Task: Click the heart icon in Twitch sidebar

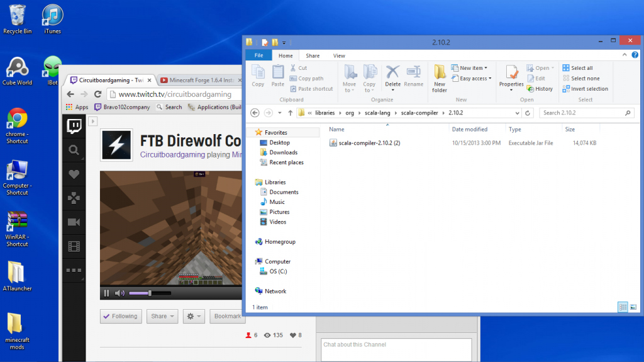Action: (74, 174)
